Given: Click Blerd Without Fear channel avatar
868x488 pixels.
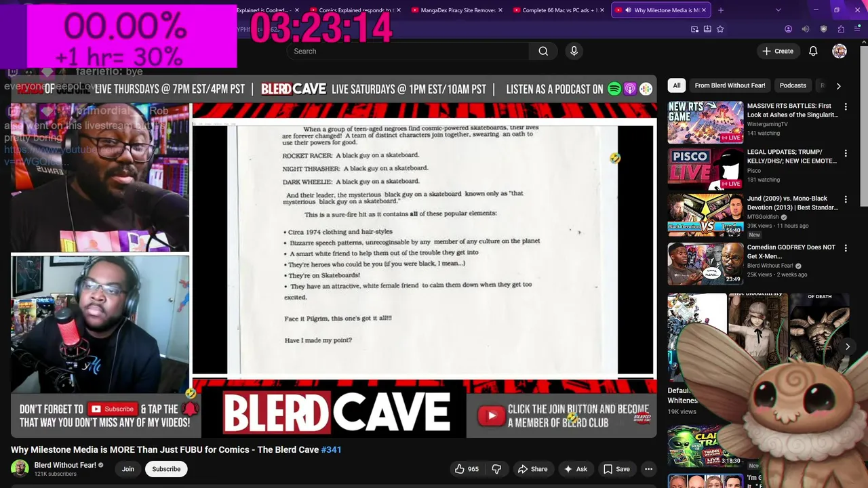Looking at the screenshot, I should 20,468.
